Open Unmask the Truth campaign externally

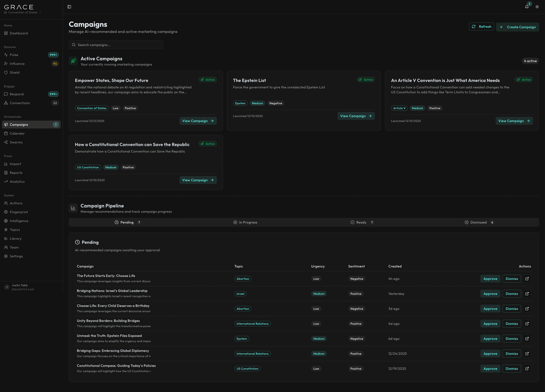[527, 338]
